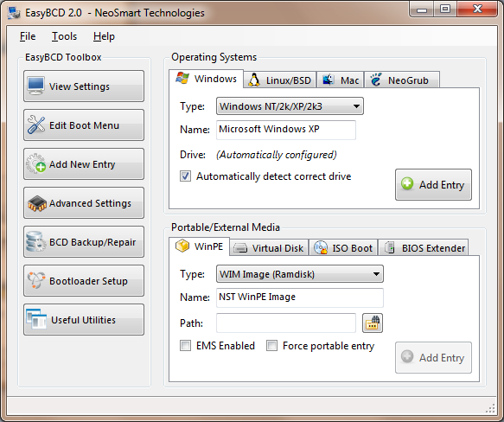Open Advanced Settings via its label
This screenshot has width=504, height=422.
90,203
